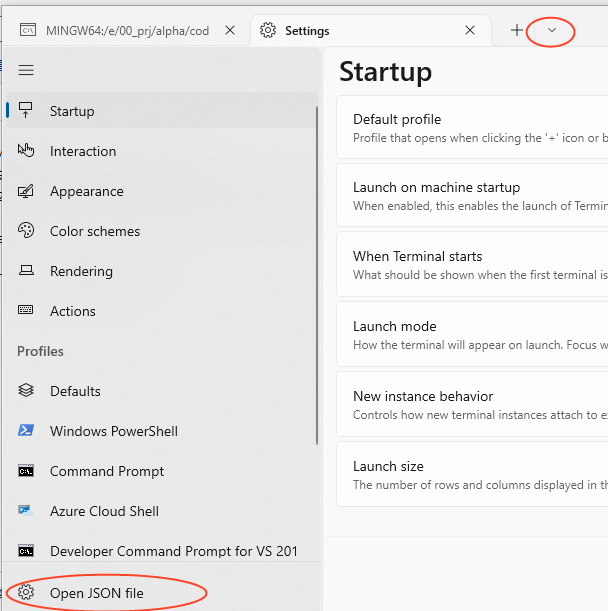Click the Color schemes palette icon
Viewport: 608px width, 611px height.
[x=27, y=231]
